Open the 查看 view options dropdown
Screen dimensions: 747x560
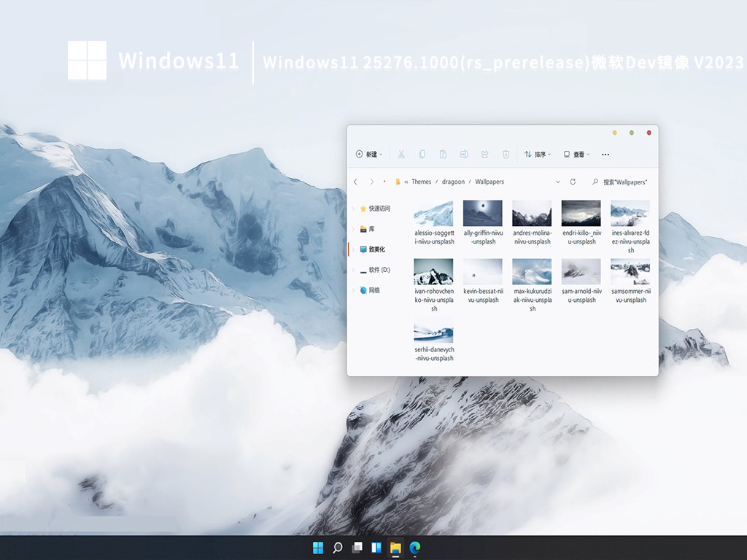(576, 154)
